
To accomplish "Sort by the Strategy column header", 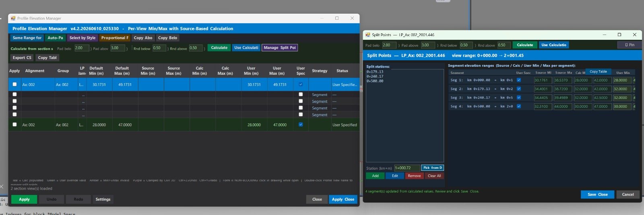I will 320,71.
